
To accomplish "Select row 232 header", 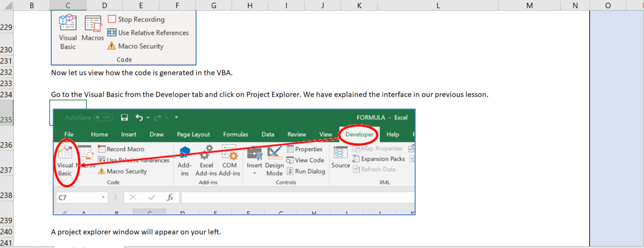I will [x=6, y=72].
